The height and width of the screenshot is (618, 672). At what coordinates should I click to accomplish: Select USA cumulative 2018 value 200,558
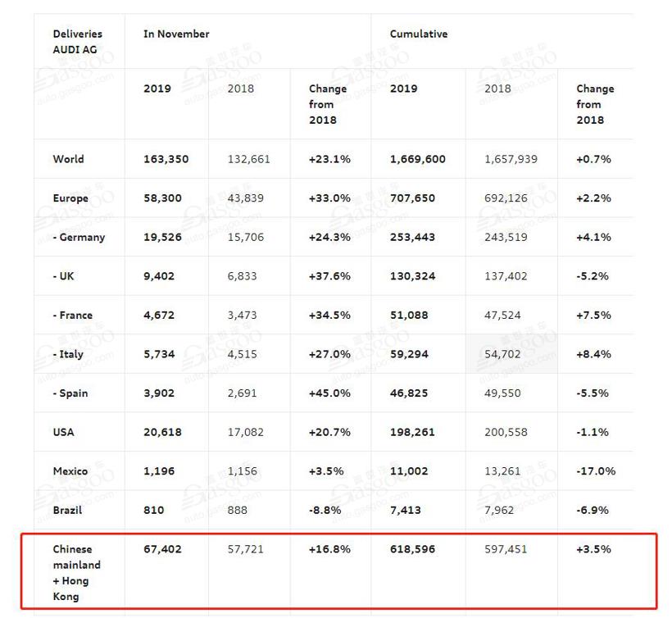pyautogui.click(x=506, y=432)
